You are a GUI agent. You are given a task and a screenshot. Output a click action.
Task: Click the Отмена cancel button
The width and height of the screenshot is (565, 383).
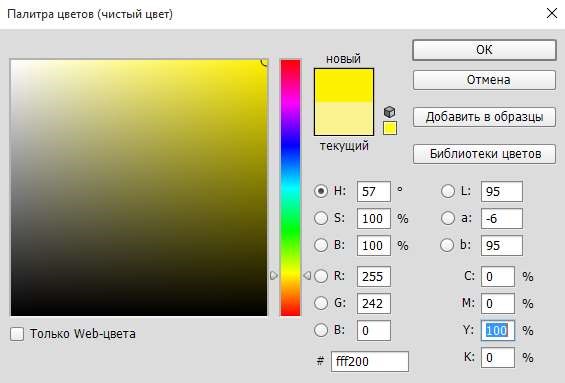click(x=484, y=80)
